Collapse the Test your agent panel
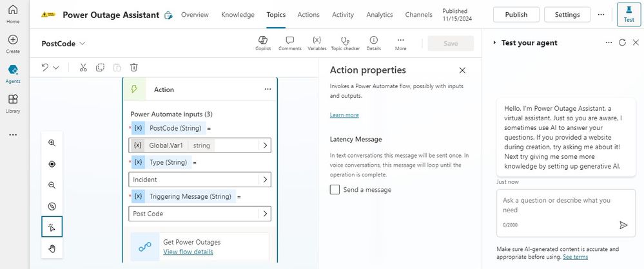Viewport: 644px width, 269px height. (494, 42)
